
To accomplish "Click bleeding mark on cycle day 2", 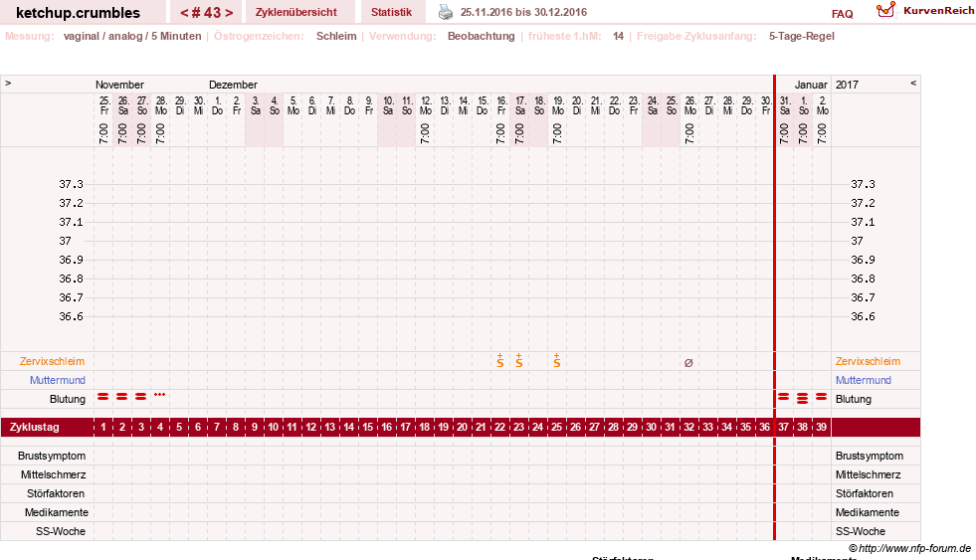I will [x=122, y=396].
